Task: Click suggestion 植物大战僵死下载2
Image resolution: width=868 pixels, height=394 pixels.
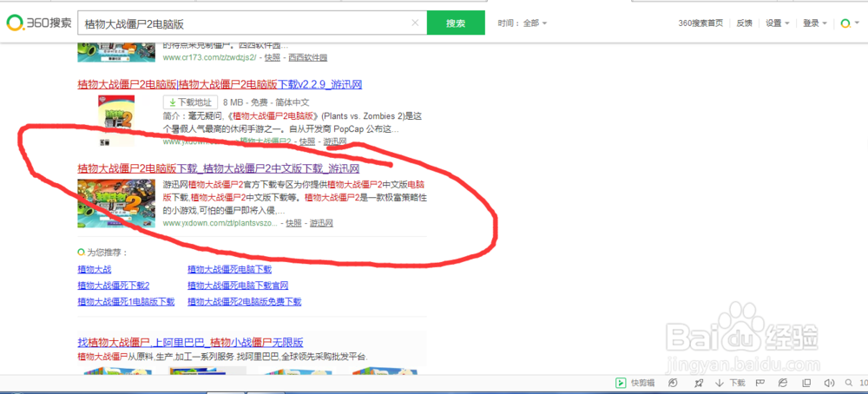Action: click(114, 286)
